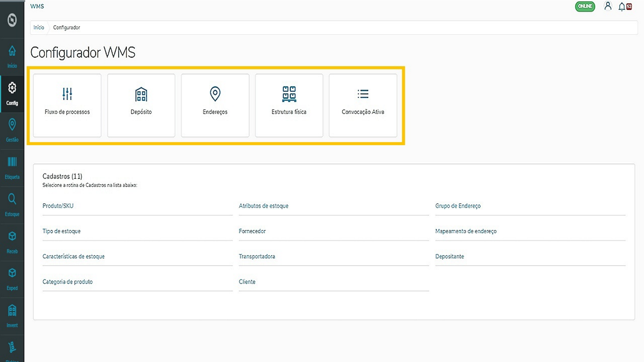The width and height of the screenshot is (644, 362).
Task: Open the Fluxo de processos card
Action: tap(67, 105)
